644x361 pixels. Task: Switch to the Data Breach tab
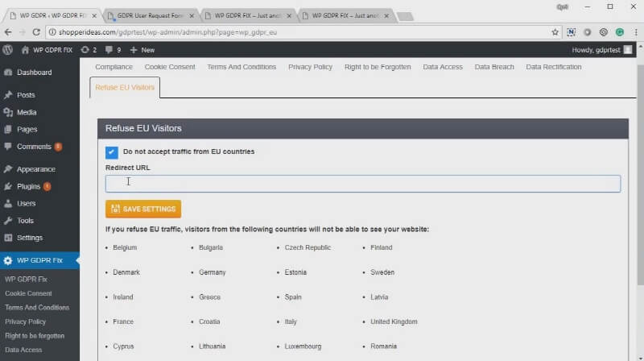[494, 67]
